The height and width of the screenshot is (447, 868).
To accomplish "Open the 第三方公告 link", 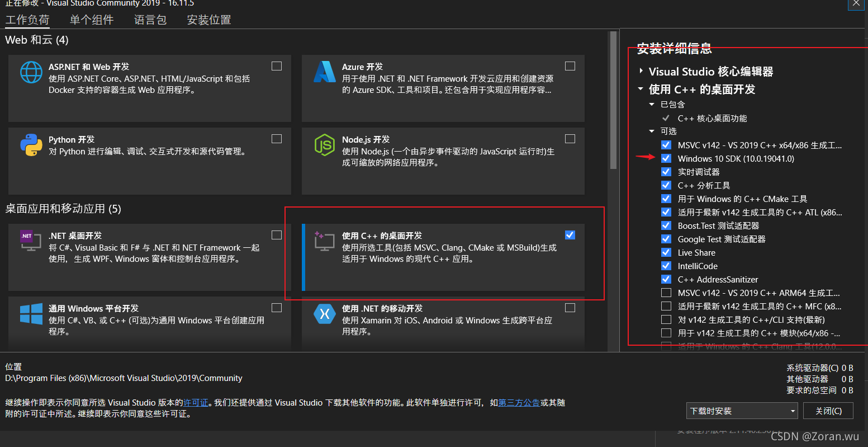I will pyautogui.click(x=519, y=403).
